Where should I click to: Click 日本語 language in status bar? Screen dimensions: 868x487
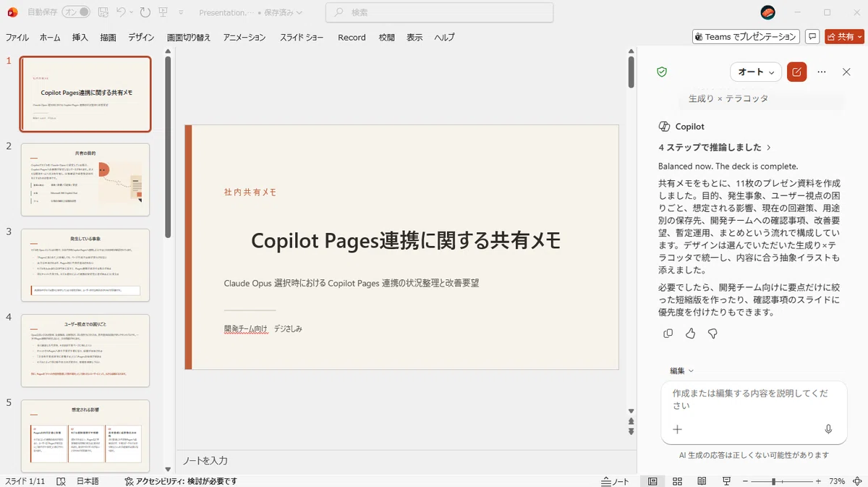[88, 481]
